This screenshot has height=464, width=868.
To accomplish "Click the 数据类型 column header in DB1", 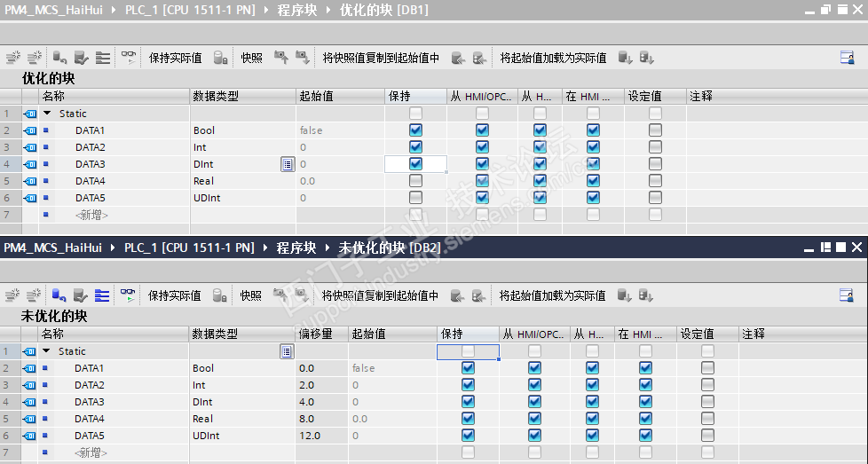I will tap(243, 96).
